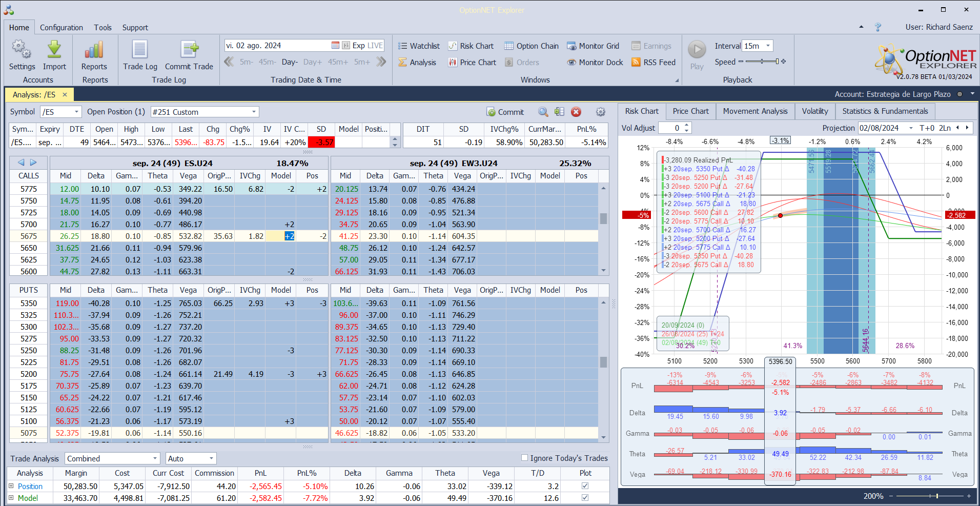Click the Commit Trade icon
The image size is (980, 506).
tap(189, 50)
